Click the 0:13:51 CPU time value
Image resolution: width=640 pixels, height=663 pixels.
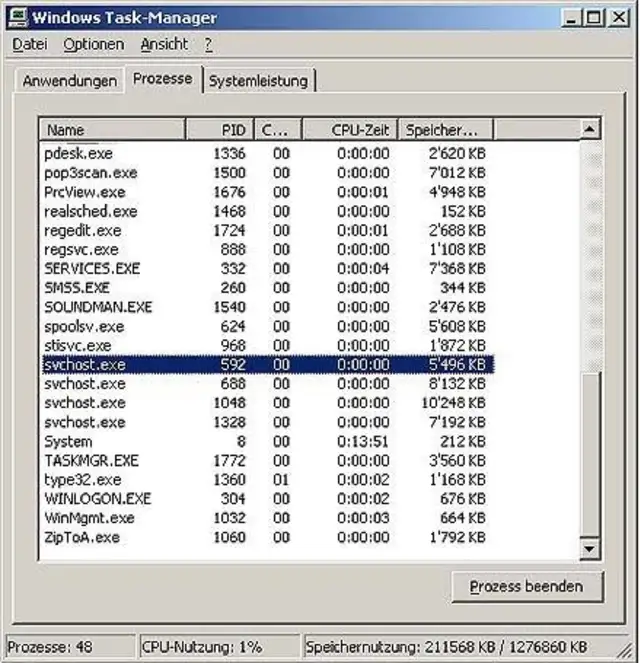point(363,441)
